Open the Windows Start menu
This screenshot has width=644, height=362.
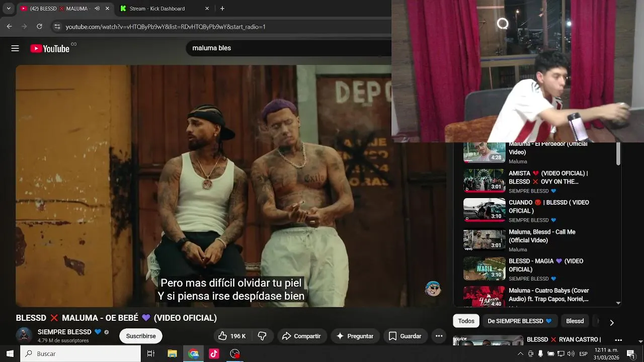pyautogui.click(x=10, y=353)
